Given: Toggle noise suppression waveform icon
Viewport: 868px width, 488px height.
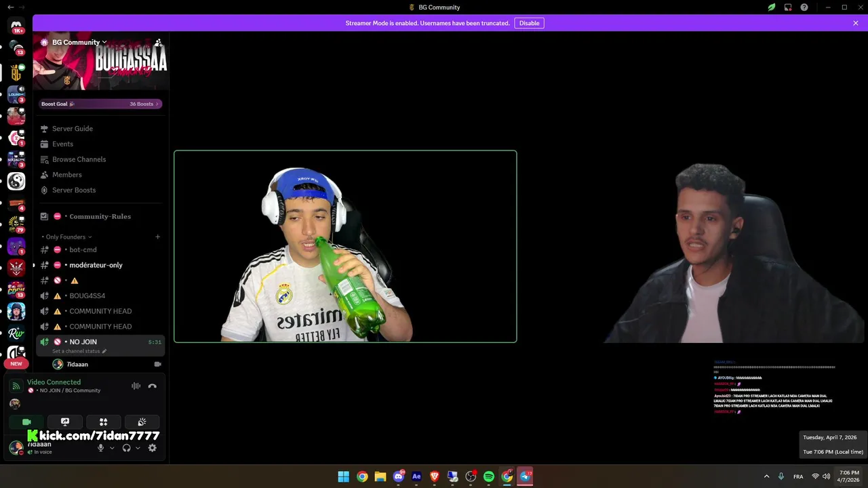Looking at the screenshot, I should pos(136,386).
